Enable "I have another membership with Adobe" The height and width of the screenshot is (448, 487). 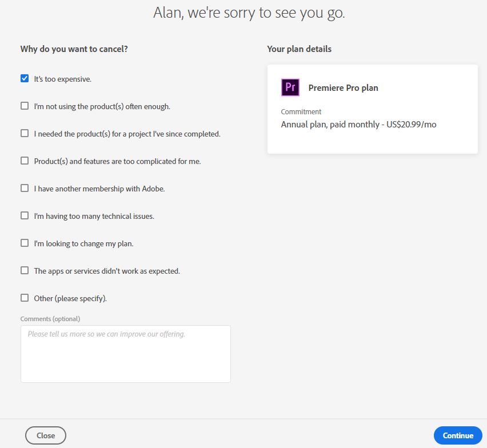(25, 188)
